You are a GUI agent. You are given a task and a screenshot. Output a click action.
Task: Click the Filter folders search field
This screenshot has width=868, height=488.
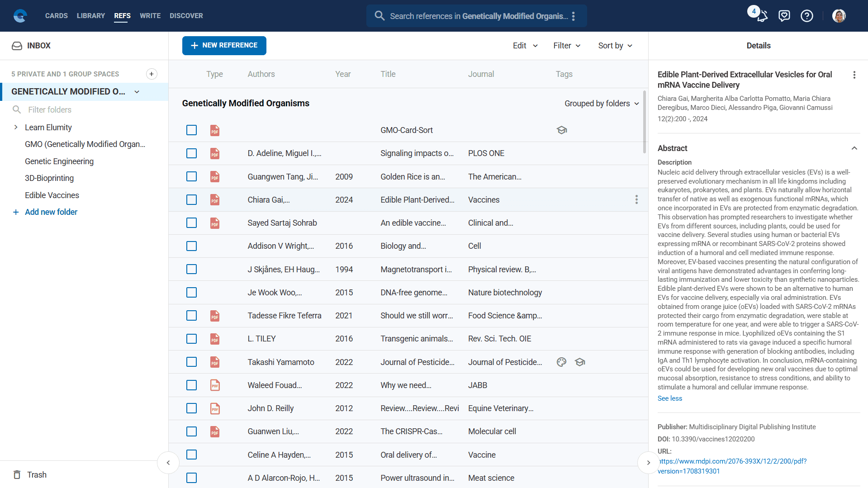click(x=50, y=110)
